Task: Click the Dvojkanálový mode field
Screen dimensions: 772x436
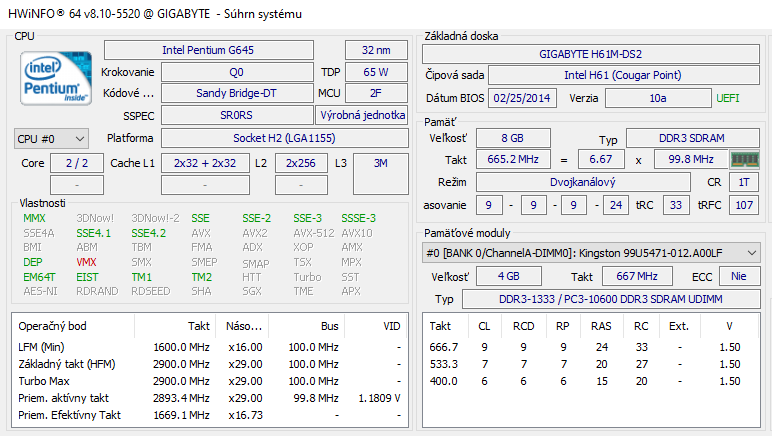Action: (x=583, y=182)
